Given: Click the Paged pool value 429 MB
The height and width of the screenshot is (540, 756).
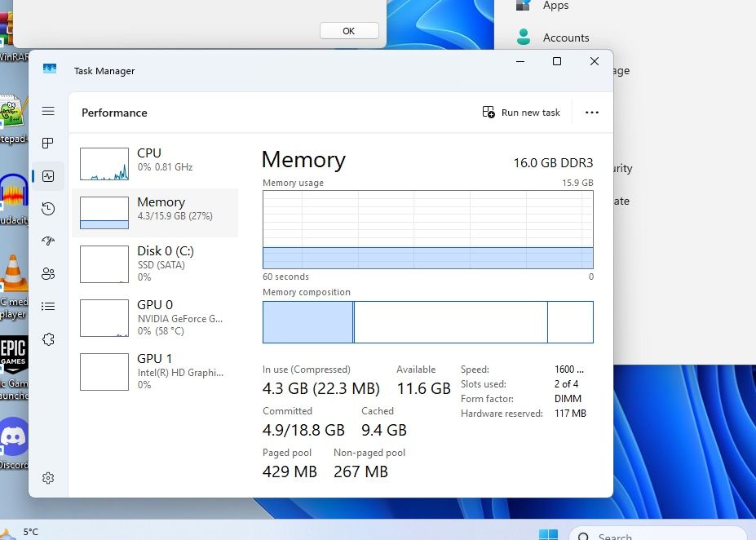Looking at the screenshot, I should pos(290,471).
